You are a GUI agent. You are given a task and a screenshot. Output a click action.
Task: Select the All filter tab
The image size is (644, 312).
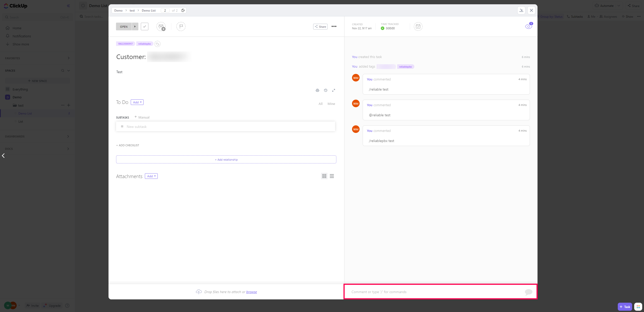(x=320, y=104)
